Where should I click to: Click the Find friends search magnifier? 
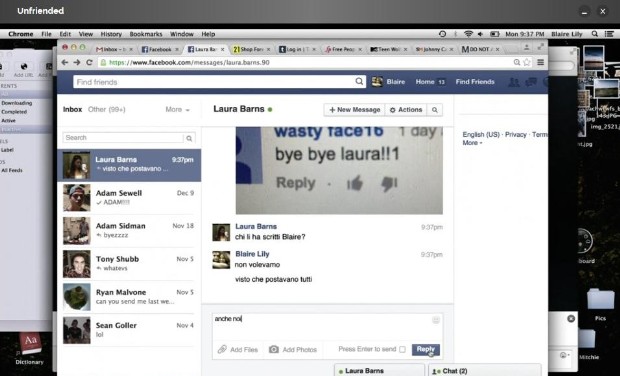click(359, 81)
